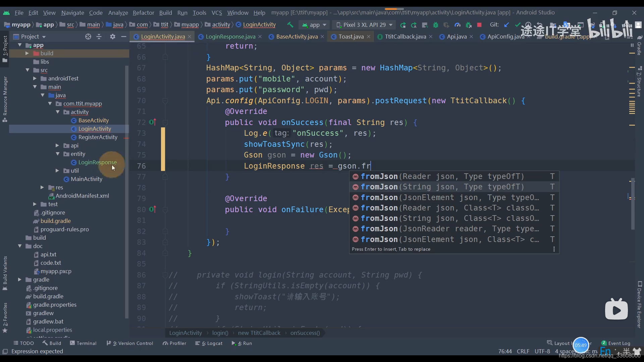Collapse the doc folder

point(20,246)
